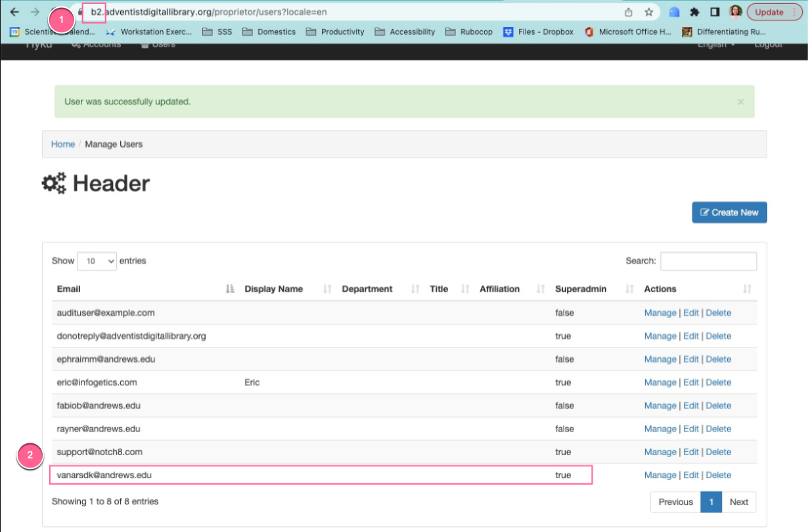
Task: Click Delete for rayner@andrews.edu
Action: [719, 429]
